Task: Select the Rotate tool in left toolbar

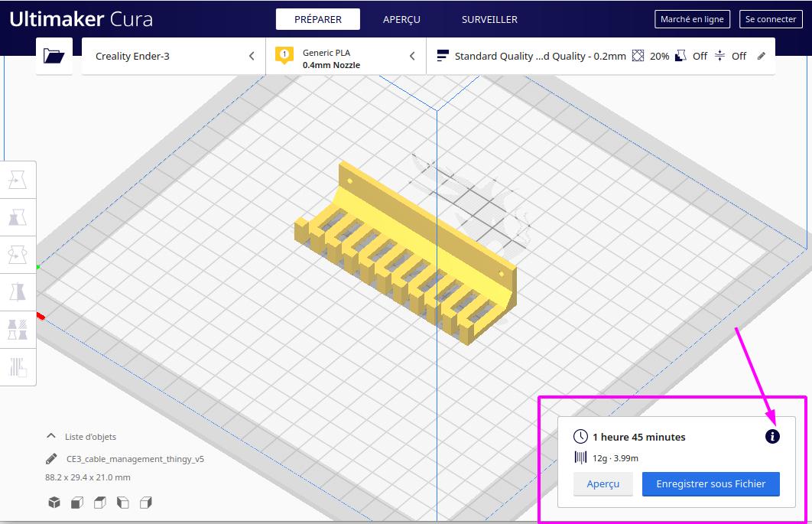Action: click(x=18, y=255)
